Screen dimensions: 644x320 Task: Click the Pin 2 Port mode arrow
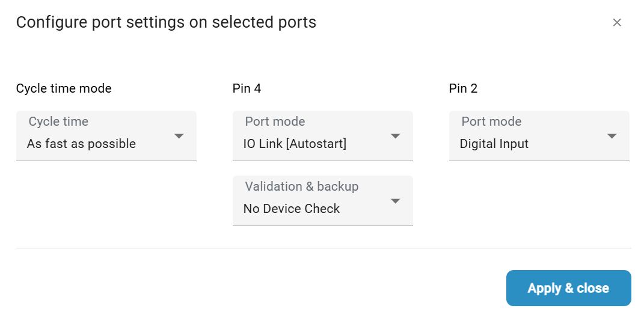point(612,136)
